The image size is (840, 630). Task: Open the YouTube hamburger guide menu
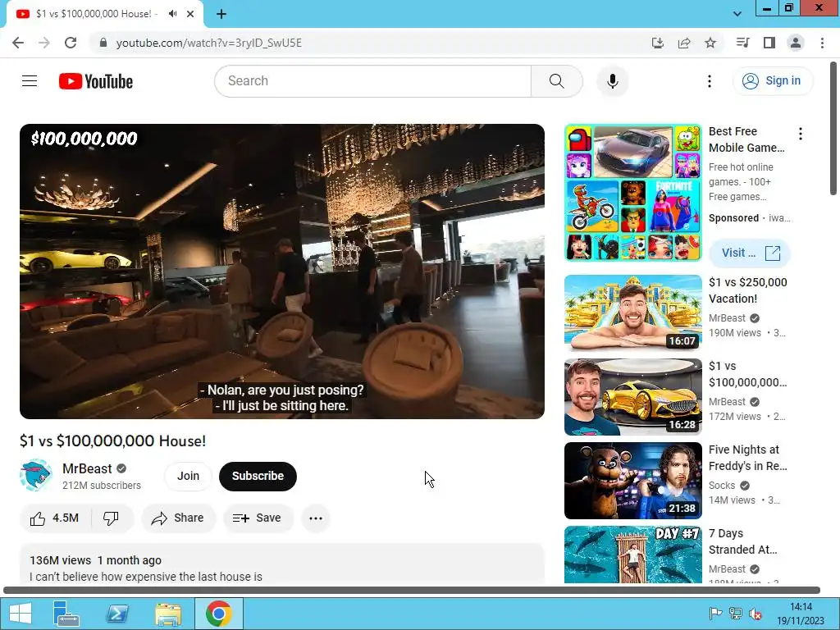(30, 81)
